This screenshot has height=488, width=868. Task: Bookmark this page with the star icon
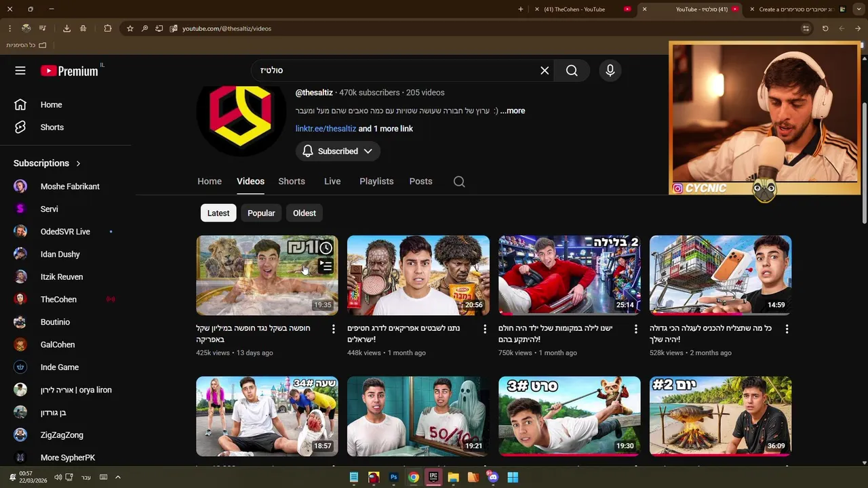(130, 28)
